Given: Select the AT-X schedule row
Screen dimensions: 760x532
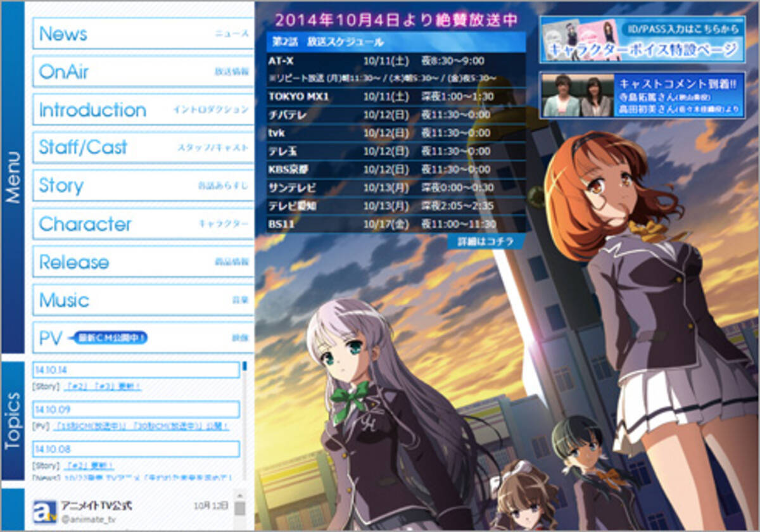Looking at the screenshot, I should pyautogui.click(x=396, y=61).
